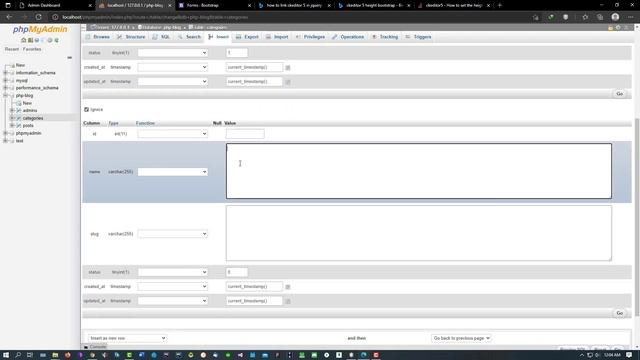Open function dropdown for the id column
Image resolution: width=640 pixels, height=360 pixels.
click(172, 134)
